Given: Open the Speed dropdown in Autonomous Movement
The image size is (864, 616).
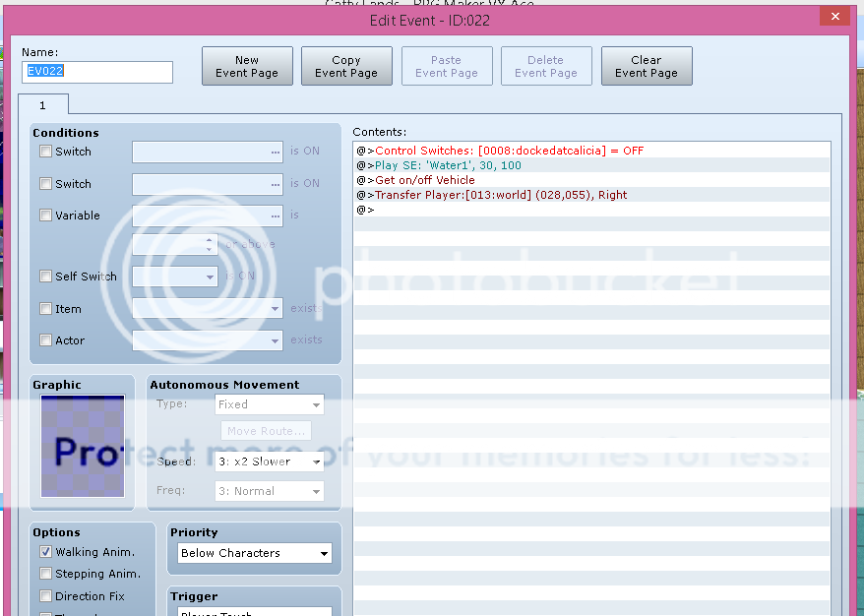Looking at the screenshot, I should [269, 462].
